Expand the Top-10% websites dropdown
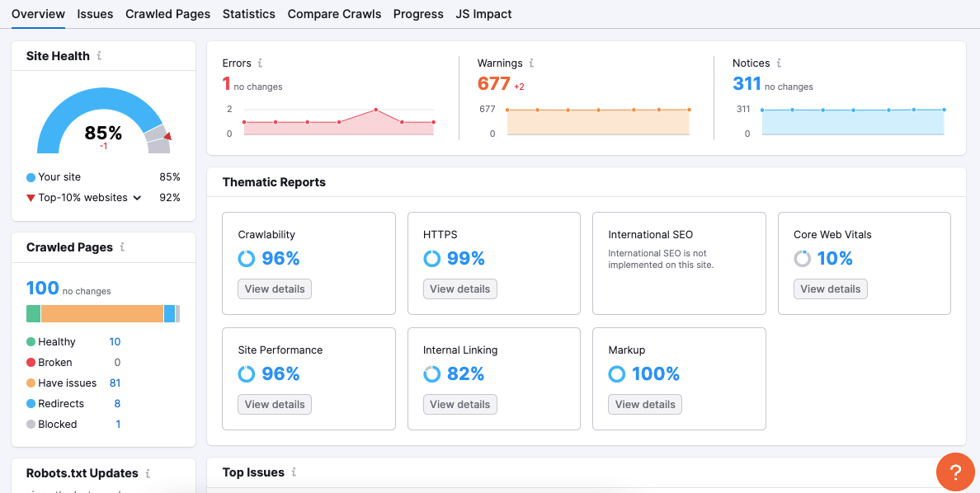 [x=137, y=198]
